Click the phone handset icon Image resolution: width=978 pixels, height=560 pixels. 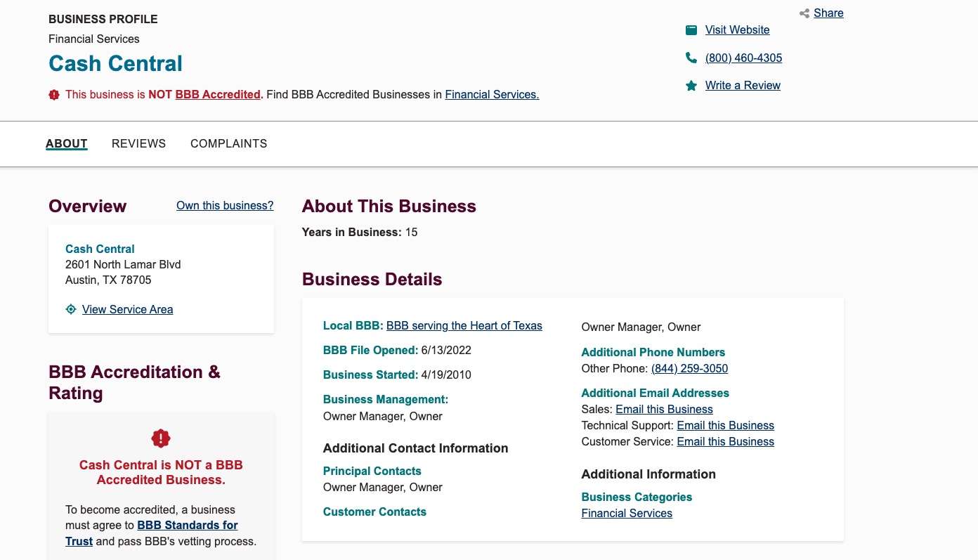tap(691, 57)
